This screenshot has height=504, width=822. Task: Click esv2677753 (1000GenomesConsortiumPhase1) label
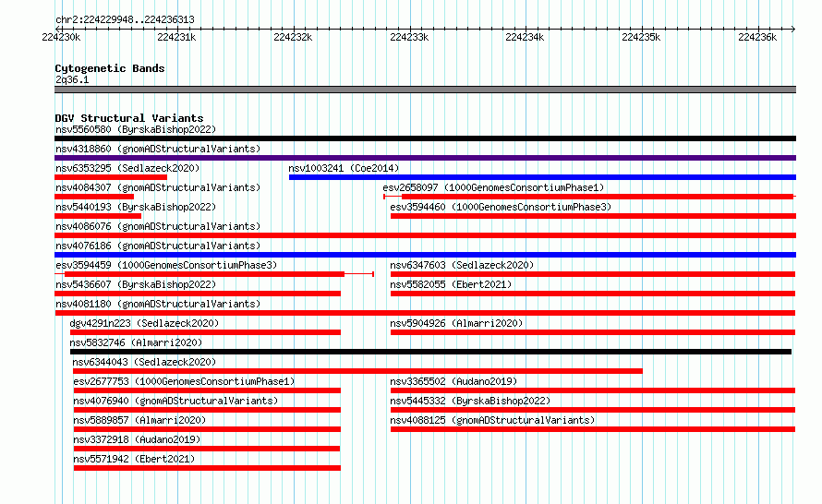(x=184, y=381)
